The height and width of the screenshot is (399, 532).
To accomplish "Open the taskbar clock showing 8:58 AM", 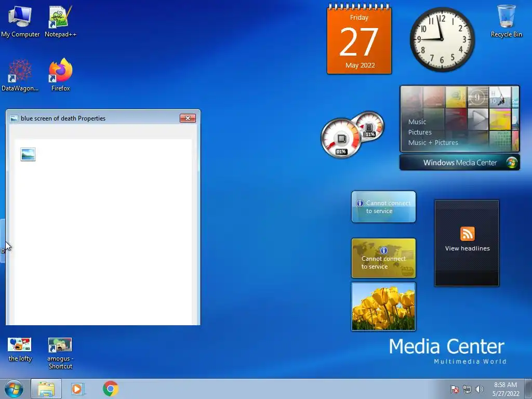I will coord(506,389).
